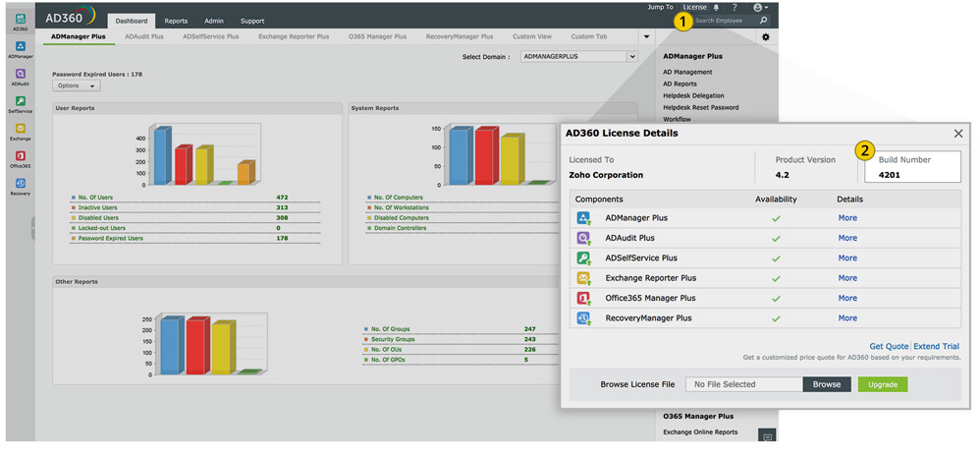Open the Support tab
Image resolution: width=980 pixels, height=459 pixels.
[x=252, y=21]
